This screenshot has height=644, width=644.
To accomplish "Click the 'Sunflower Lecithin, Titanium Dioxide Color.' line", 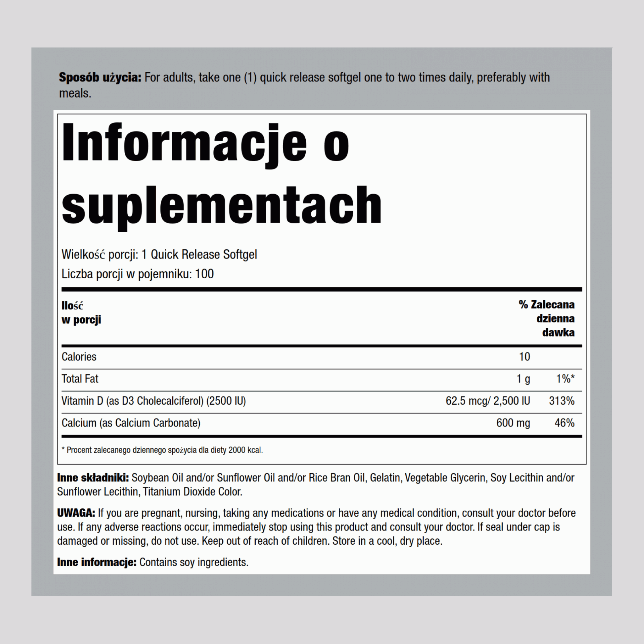I will (x=150, y=492).
